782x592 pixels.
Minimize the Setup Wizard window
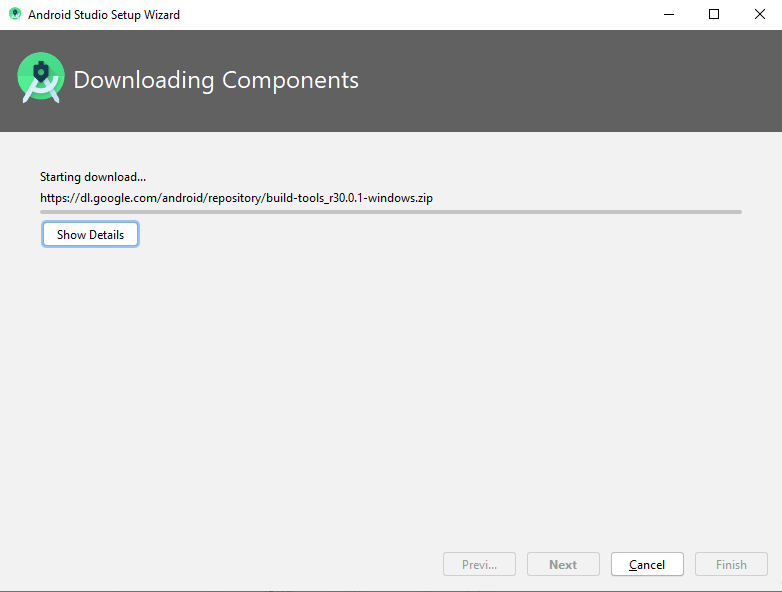(x=667, y=15)
